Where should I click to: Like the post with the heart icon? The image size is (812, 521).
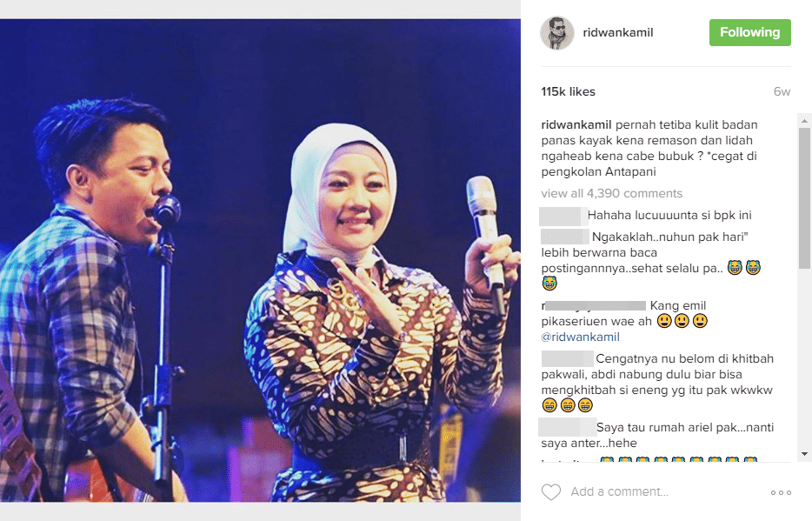[x=551, y=492]
